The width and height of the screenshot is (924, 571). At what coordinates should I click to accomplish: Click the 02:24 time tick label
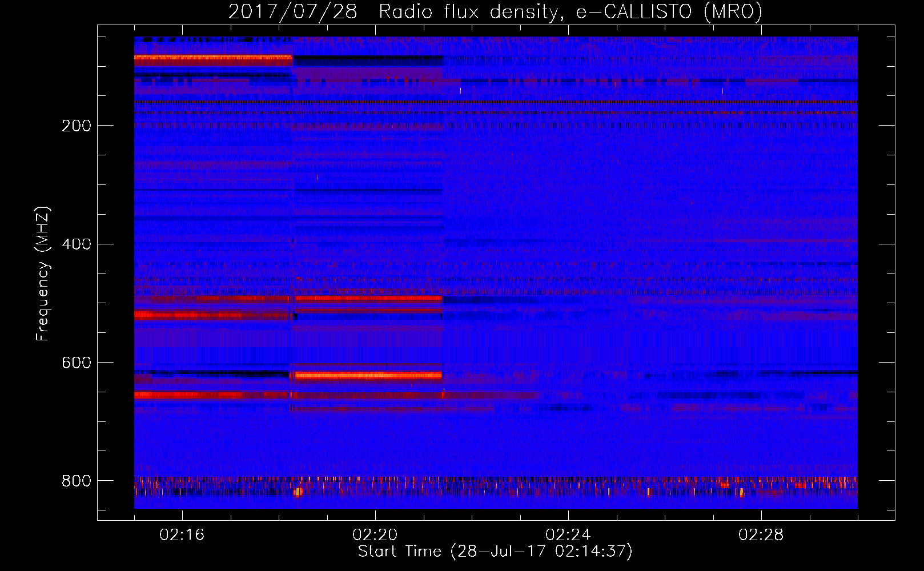click(568, 535)
